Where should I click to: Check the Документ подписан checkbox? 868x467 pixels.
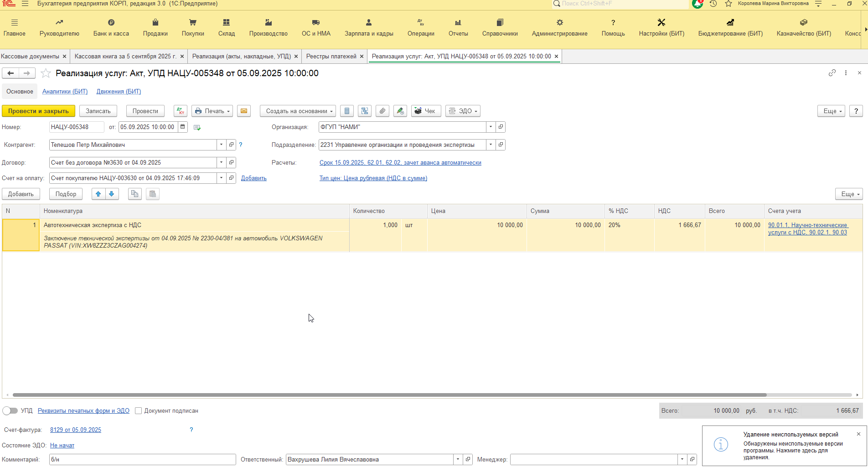(x=139, y=411)
